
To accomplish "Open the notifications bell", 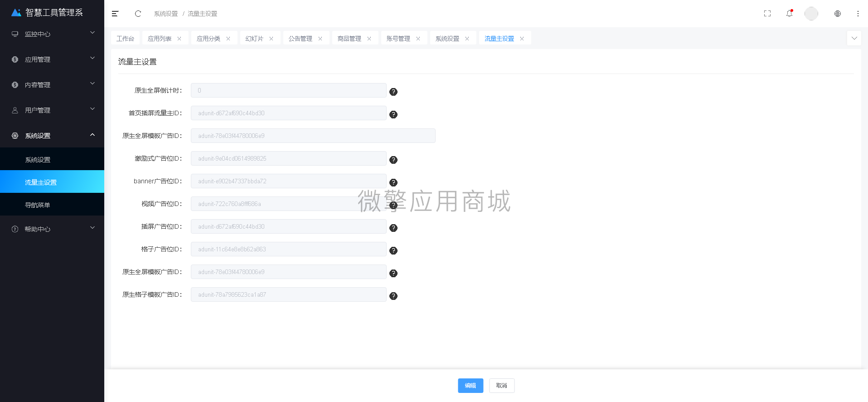I will click(790, 13).
